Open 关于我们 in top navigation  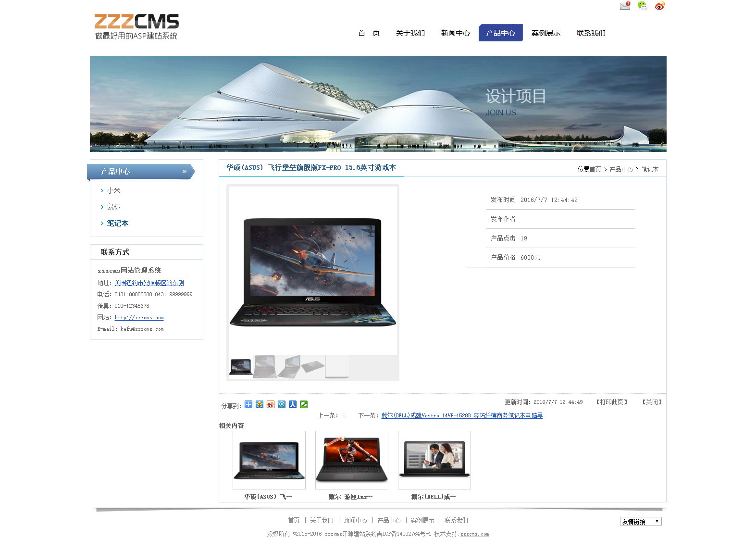click(x=410, y=33)
